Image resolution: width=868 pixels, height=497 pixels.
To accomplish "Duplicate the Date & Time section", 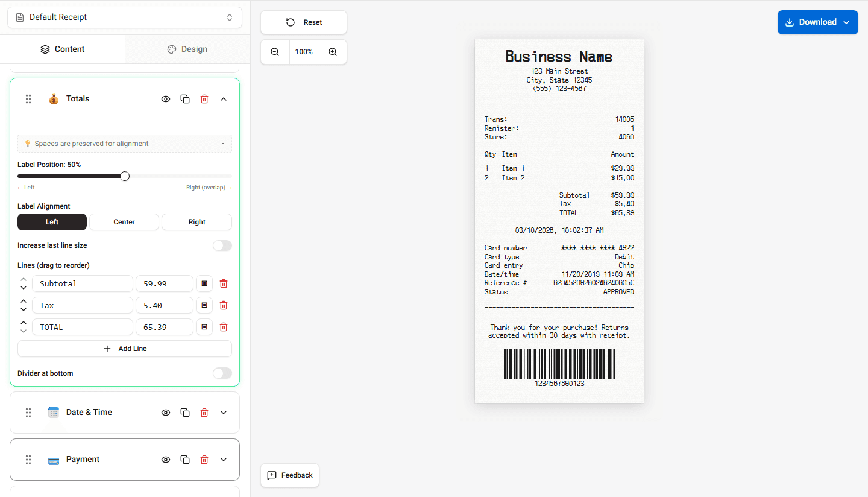I will pos(185,413).
